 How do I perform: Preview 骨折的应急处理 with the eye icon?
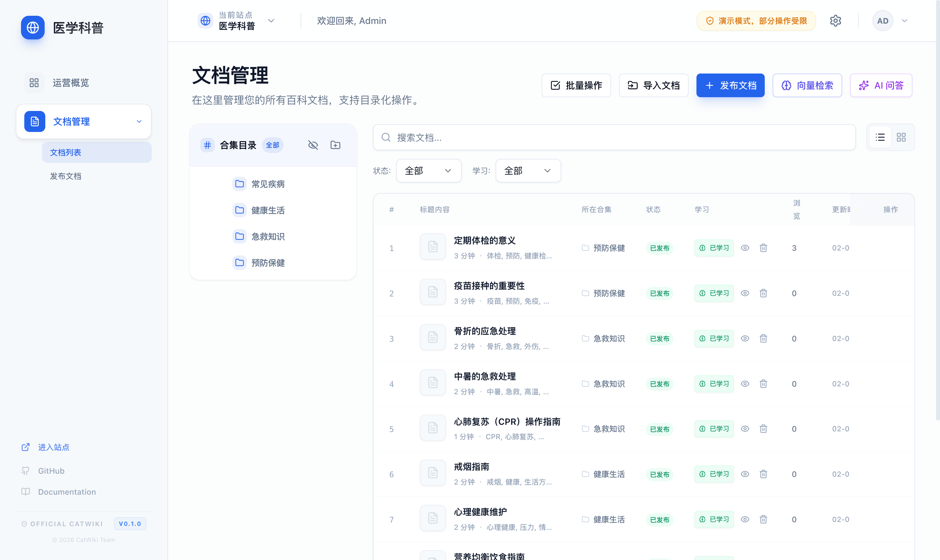(745, 338)
